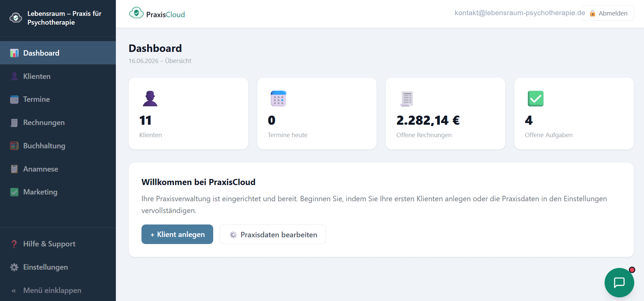Click the Offene Aufgaben value 4
Screen dimensions: 644x301
pyautogui.click(x=529, y=120)
